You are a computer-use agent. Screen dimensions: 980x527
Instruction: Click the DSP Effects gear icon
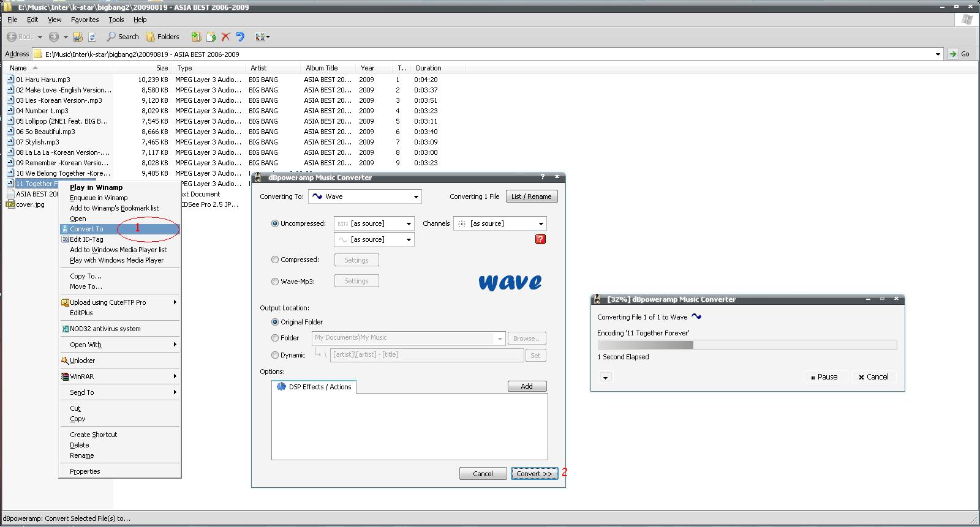(x=281, y=386)
